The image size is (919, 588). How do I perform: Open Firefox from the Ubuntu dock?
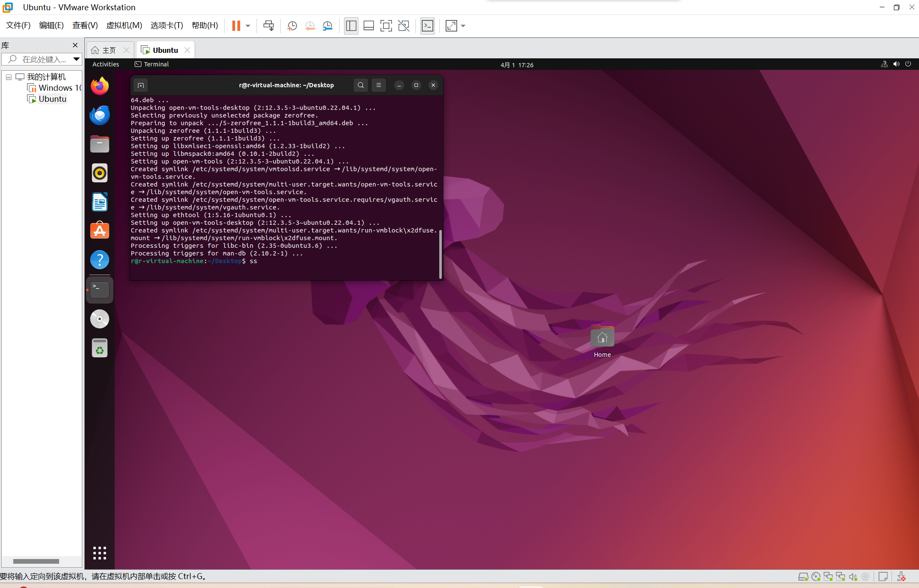(x=99, y=86)
